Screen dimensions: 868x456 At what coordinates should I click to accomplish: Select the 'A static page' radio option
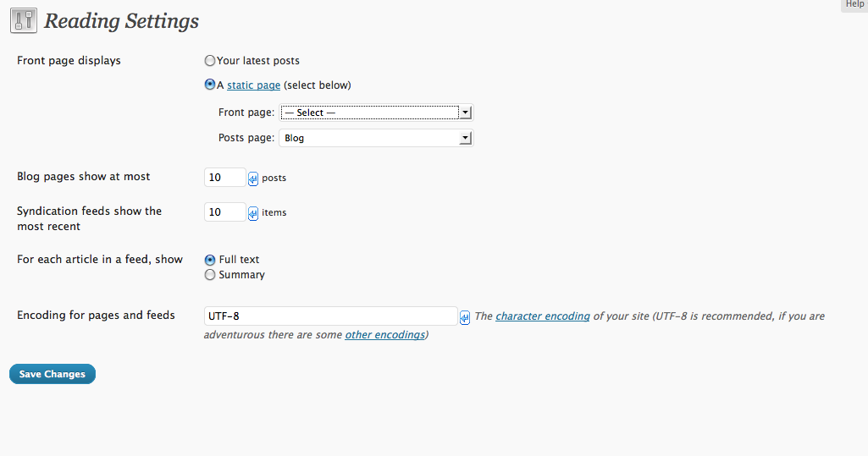[210, 85]
